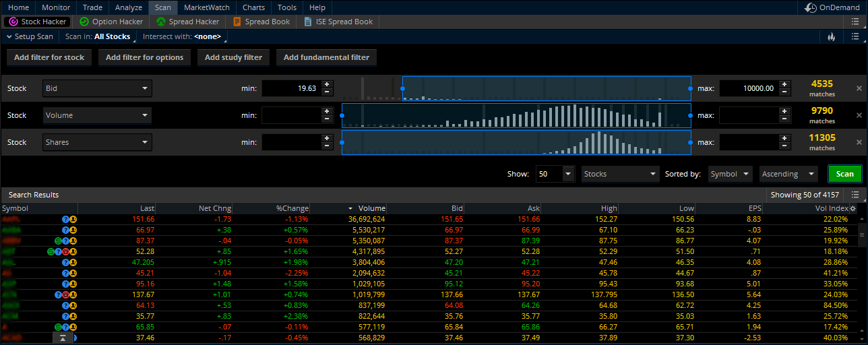Image resolution: width=868 pixels, height=345 pixels.
Task: Increase the Volume min value with plus
Action: (x=327, y=111)
